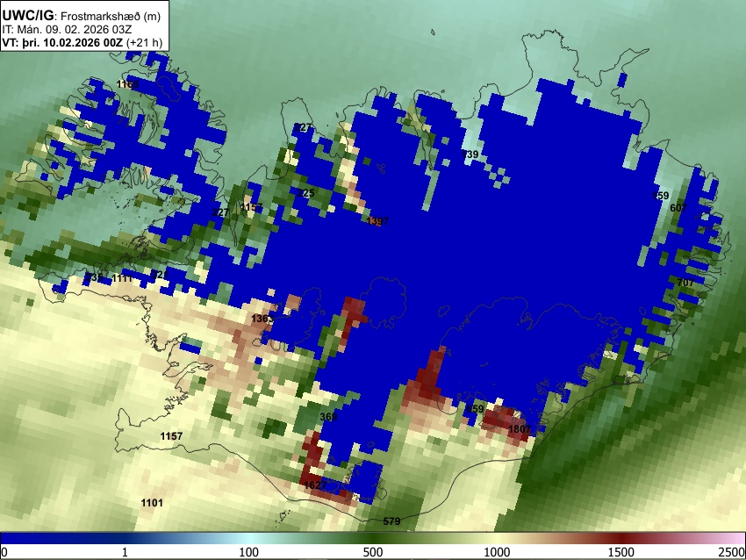Click the 100 label on color scale
This screenshot has height=560, width=746.
pyautogui.click(x=248, y=552)
